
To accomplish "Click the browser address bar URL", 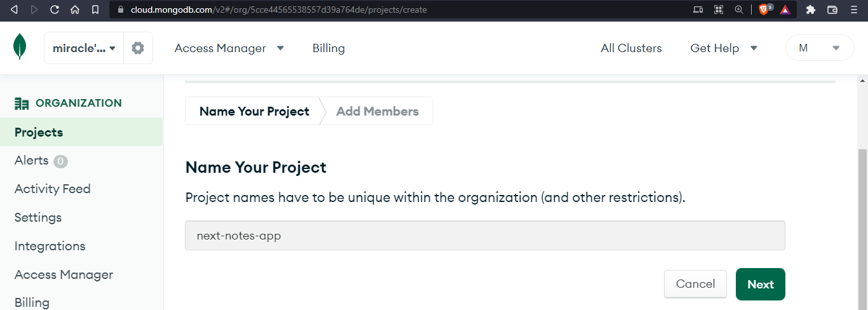I will [279, 10].
